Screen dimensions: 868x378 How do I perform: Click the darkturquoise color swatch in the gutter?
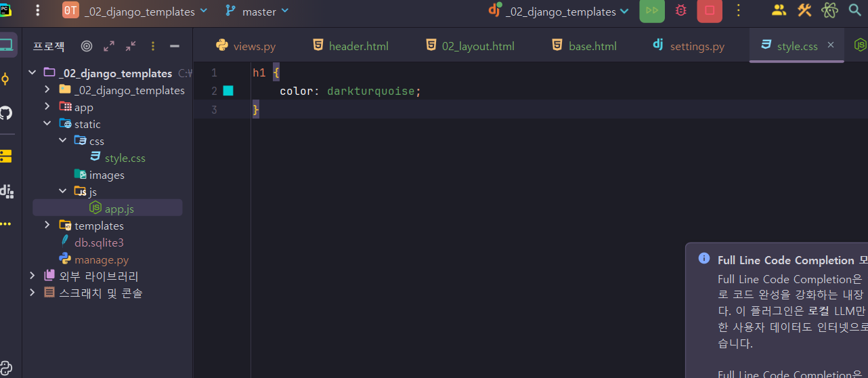228,91
